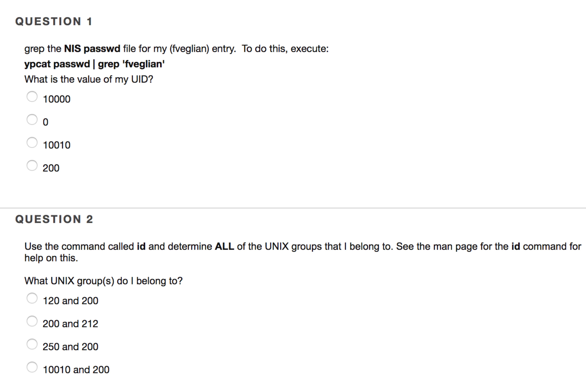This screenshot has width=586, height=392.
Task: Choose the '200 and 212' radio button
Action: pos(32,321)
